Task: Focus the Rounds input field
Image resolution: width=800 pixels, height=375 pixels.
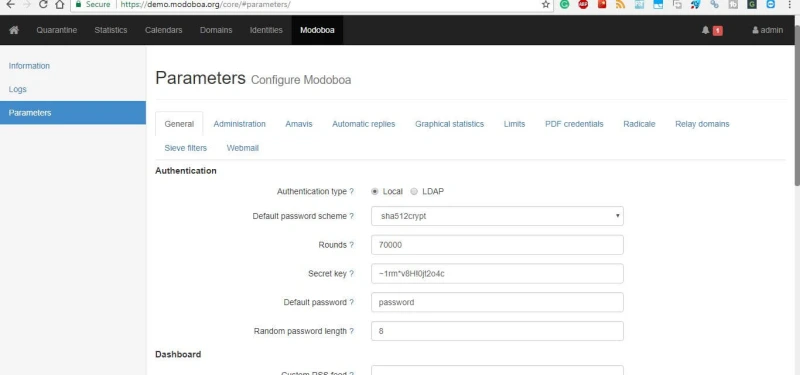Action: pyautogui.click(x=497, y=245)
